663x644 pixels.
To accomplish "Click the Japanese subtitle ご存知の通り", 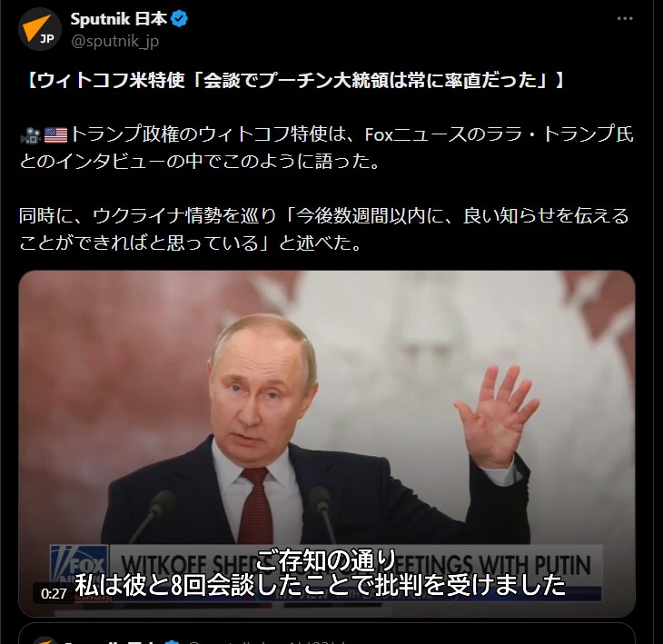I will coord(326,560).
